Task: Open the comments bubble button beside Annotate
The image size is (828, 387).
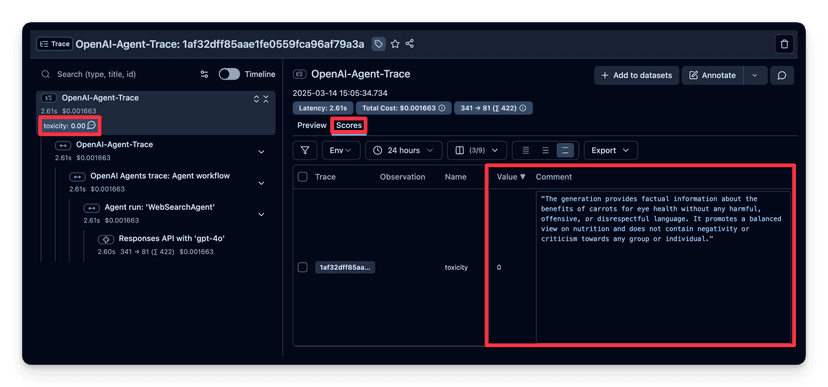Action: [x=782, y=75]
